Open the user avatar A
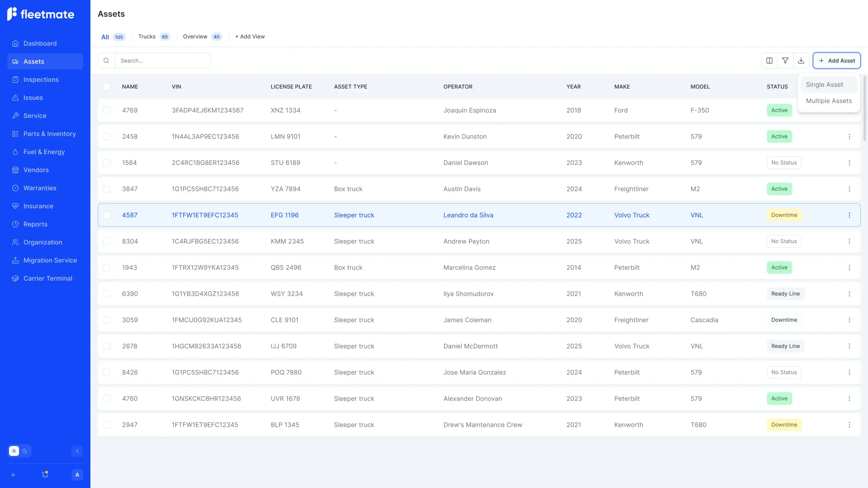868x488 pixels. pos(77,475)
